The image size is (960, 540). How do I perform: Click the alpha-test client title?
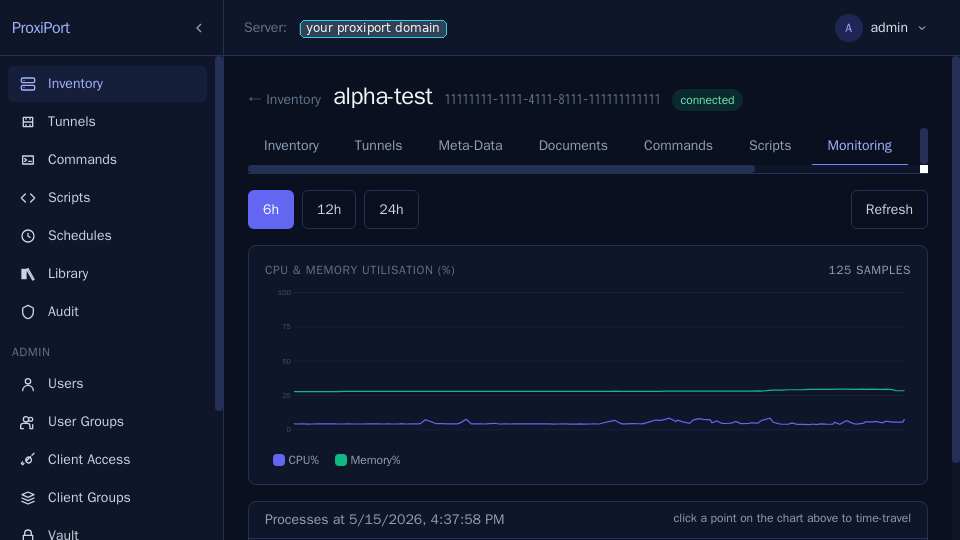[383, 97]
